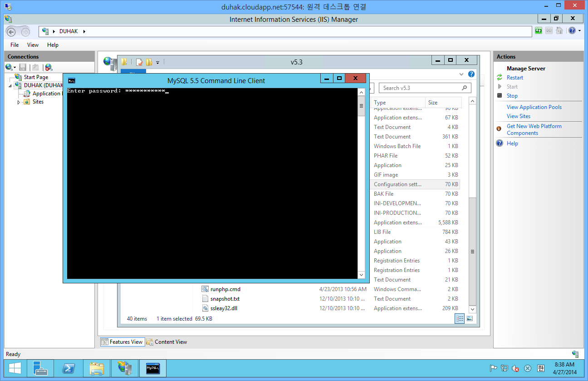Select the row with type PHAR File
This screenshot has width=588, height=381.
[x=415, y=156]
